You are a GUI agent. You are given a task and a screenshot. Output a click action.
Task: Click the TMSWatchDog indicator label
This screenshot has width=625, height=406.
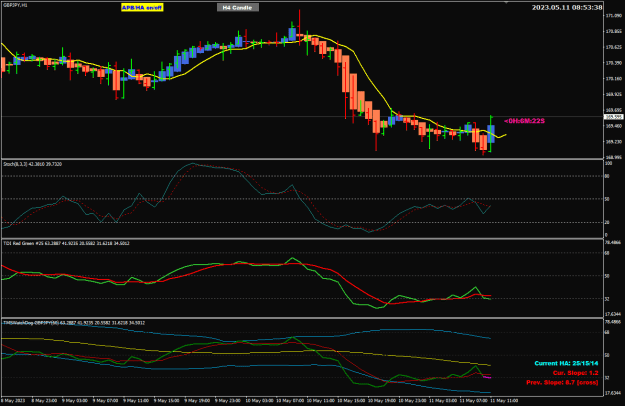(x=74, y=323)
